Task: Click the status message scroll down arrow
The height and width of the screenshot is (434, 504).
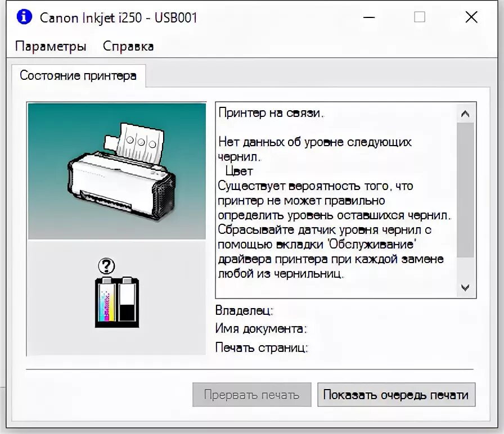Action: point(465,287)
